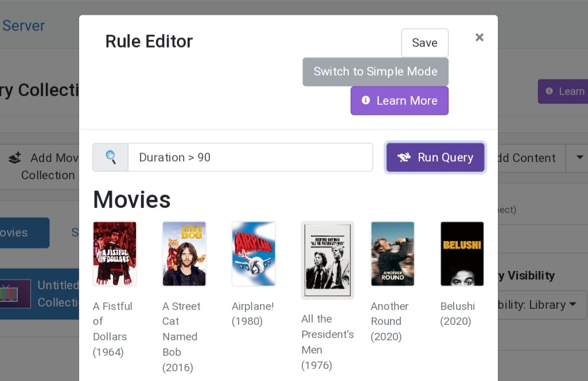The height and width of the screenshot is (381, 588).
Task: Choose All the President's Men poster
Action: [328, 260]
